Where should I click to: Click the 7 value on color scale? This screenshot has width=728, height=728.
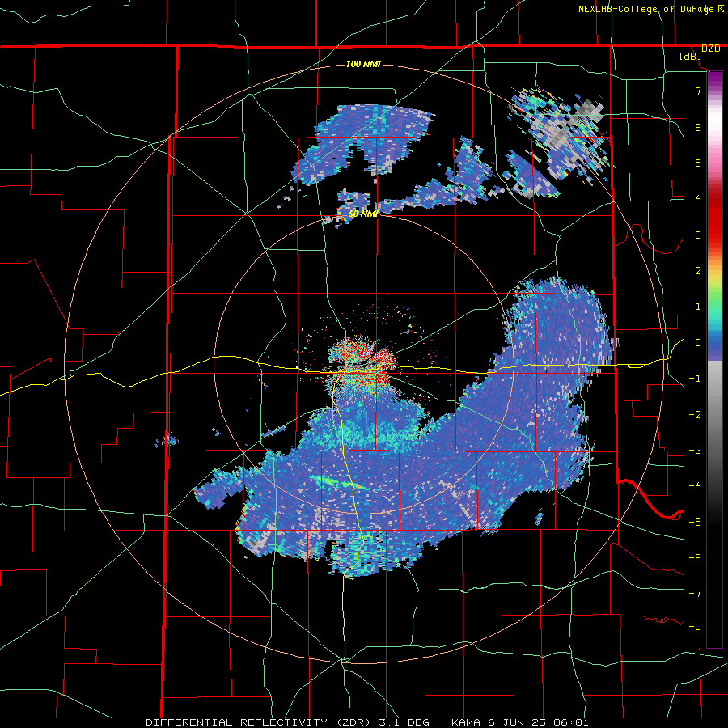(698, 91)
